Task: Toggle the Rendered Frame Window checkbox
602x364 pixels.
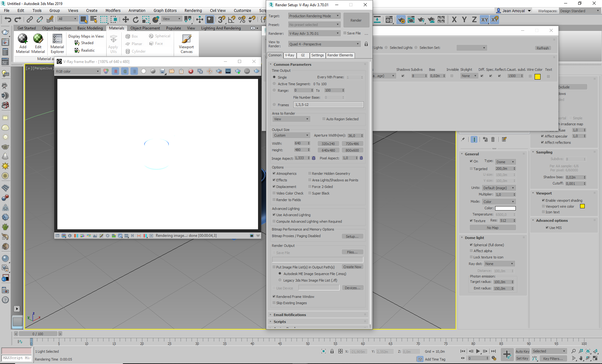Action: (274, 296)
